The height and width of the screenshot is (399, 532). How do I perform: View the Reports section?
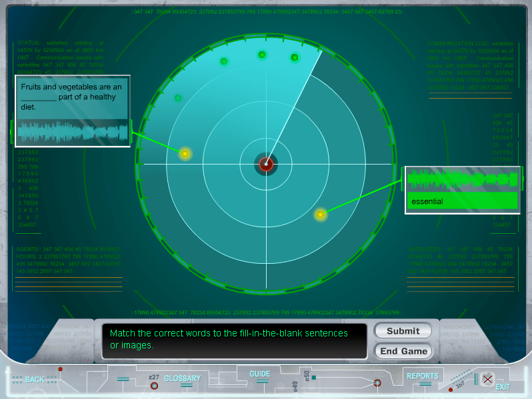click(423, 376)
